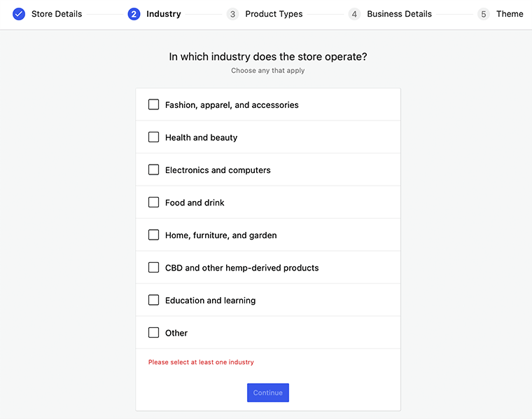This screenshot has height=419, width=532.
Task: Check the Home, furniture, and garden box
Action: point(153,235)
